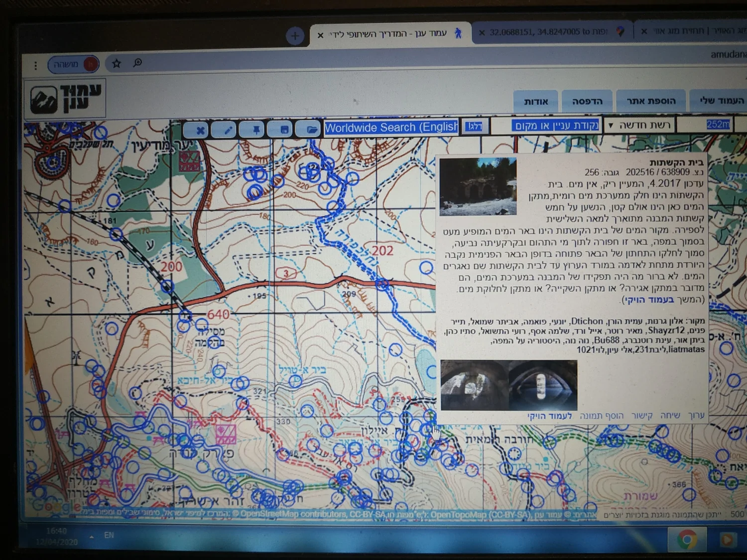Click the הוסף תמונה link
The height and width of the screenshot is (560, 747).
[601, 416]
